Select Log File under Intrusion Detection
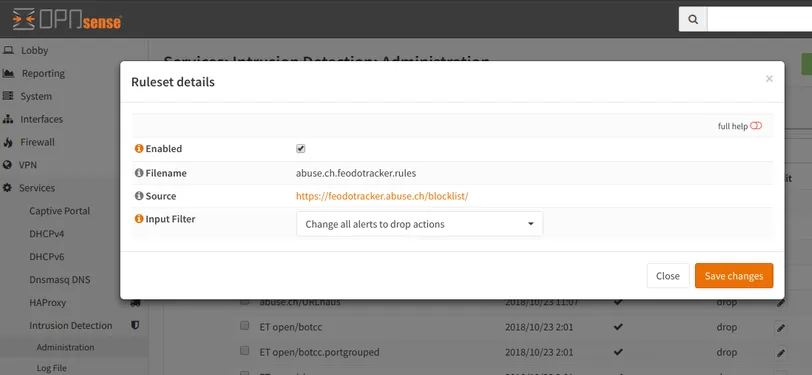Viewport: 812px width, 375px height. 52,368
